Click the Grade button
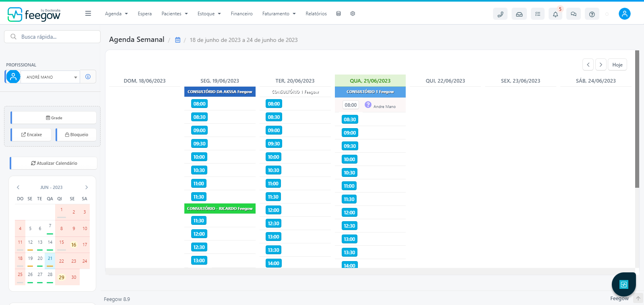This screenshot has height=305, width=644. point(54,118)
